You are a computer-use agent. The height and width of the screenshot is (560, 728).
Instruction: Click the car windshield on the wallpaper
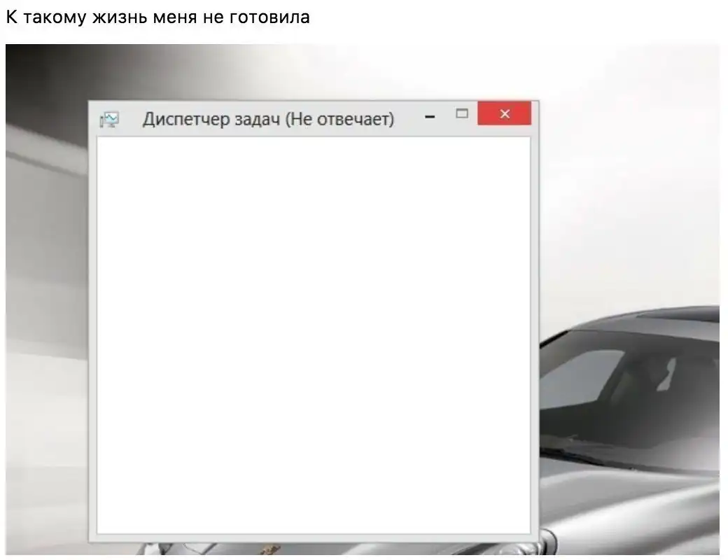[630, 392]
